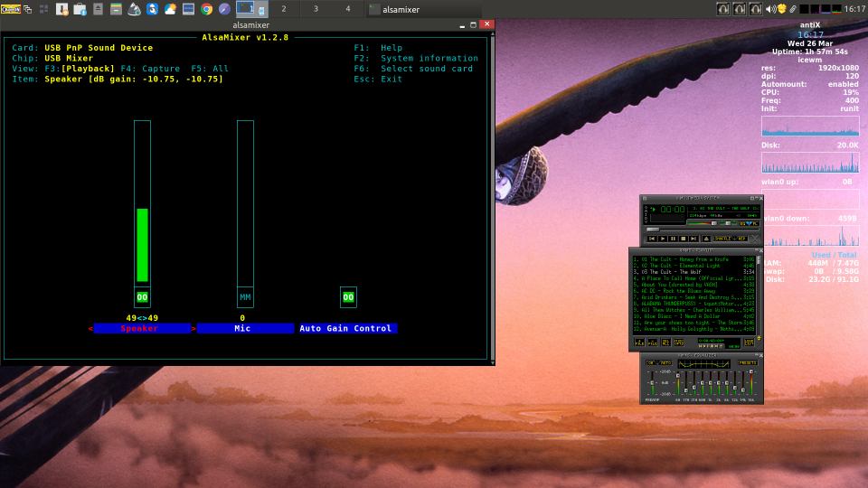
Task: Click the F1 Help entry
Action: click(378, 48)
